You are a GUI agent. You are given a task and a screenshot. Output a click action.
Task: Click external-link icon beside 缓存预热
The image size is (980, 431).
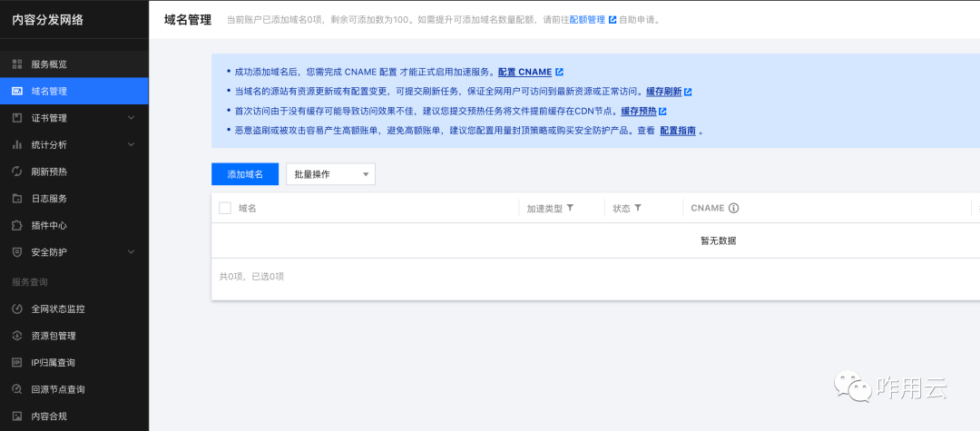click(662, 112)
